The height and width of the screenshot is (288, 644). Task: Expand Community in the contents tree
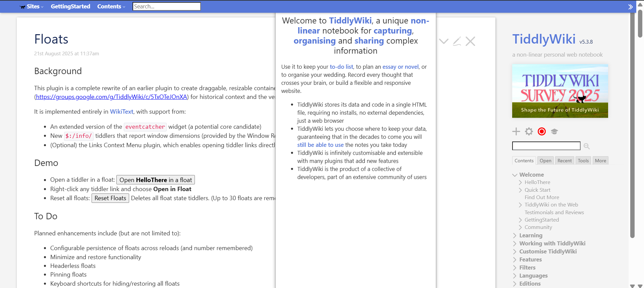coord(521,227)
